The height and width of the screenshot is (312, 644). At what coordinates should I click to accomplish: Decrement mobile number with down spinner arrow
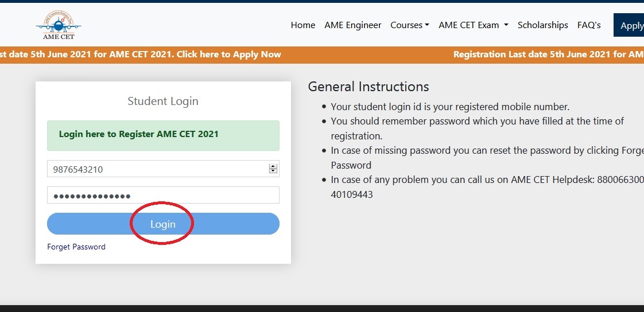pos(273,171)
